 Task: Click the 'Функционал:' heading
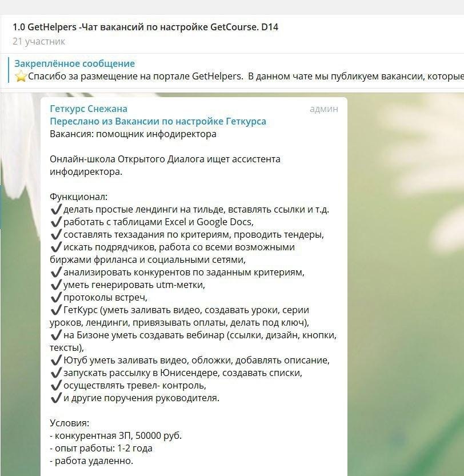79,197
